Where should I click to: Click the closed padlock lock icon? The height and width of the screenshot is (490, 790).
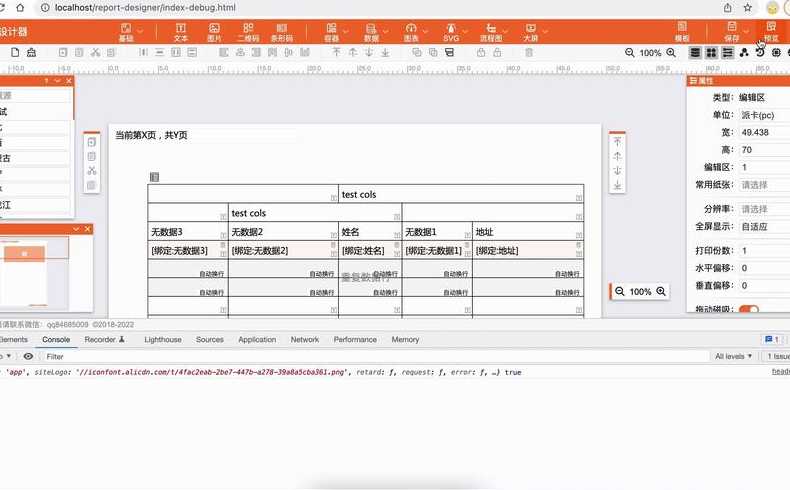(481, 52)
